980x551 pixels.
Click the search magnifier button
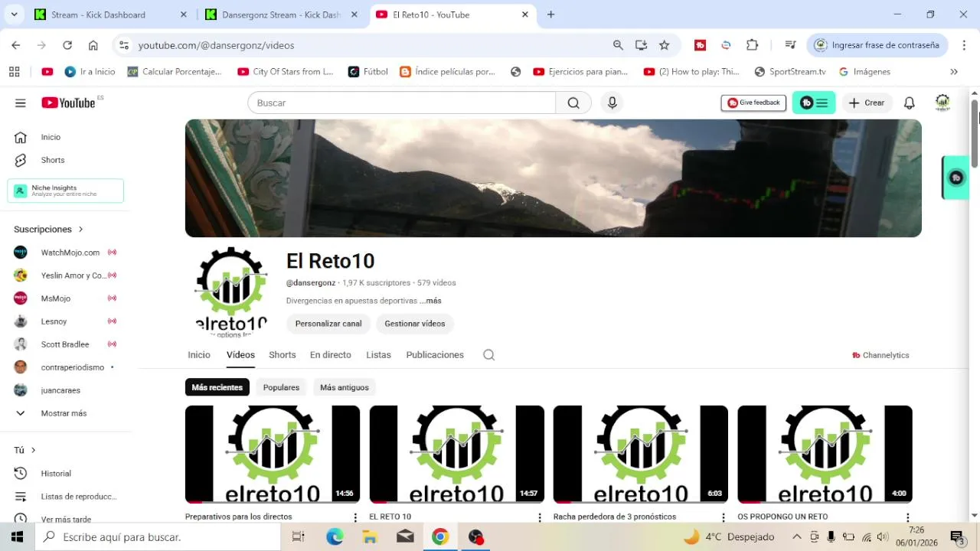coord(573,103)
